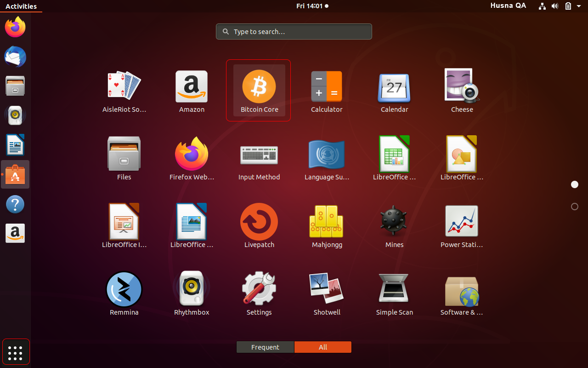The image size is (588, 368).
Task: Go to the second page indicator
Action: coord(574,207)
